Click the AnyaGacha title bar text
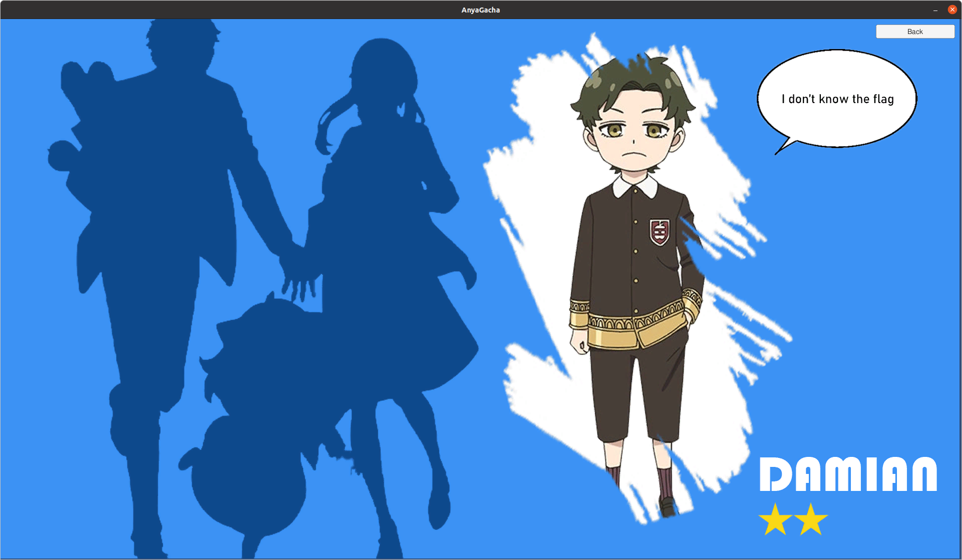 (480, 10)
